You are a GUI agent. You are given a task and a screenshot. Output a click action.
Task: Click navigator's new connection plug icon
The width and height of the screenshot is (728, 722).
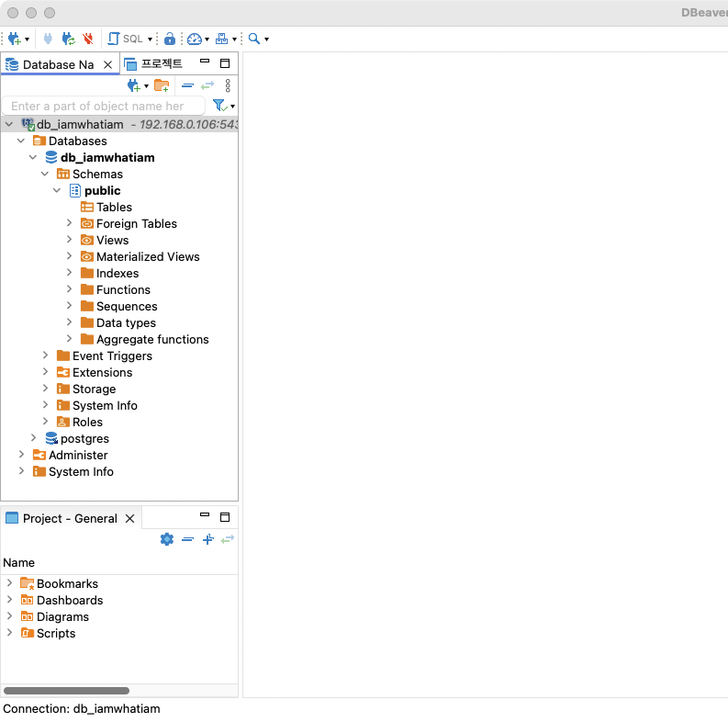coord(134,85)
